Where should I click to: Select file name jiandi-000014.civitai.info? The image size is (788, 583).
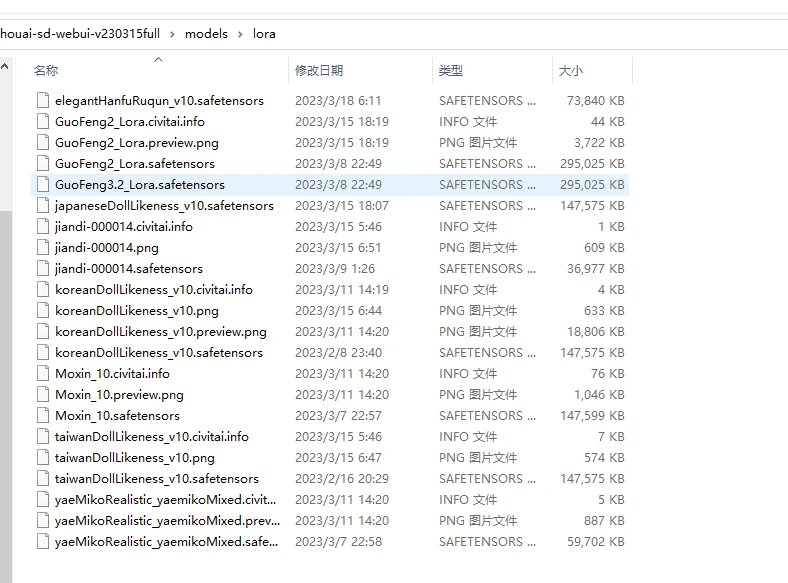pyautogui.click(x=124, y=227)
